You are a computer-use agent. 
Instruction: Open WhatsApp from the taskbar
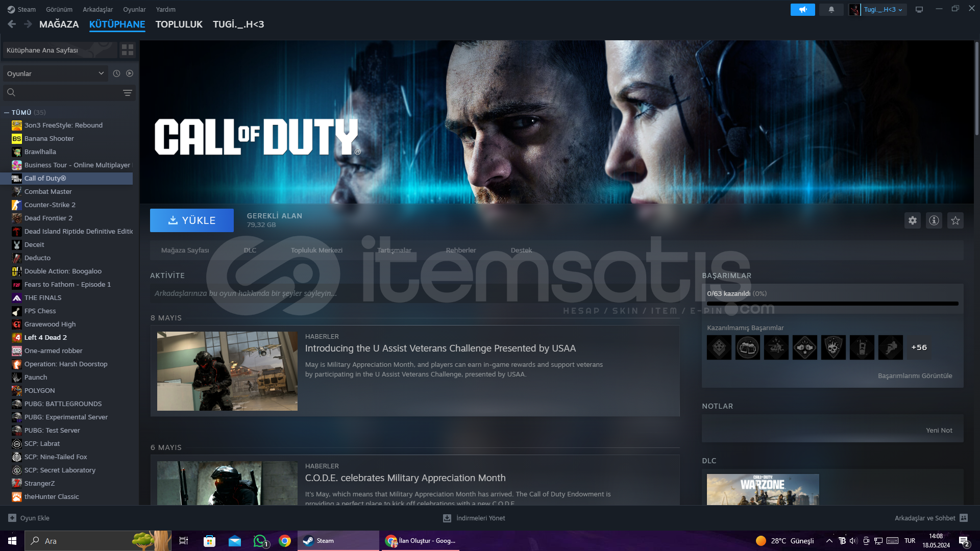coord(260,541)
